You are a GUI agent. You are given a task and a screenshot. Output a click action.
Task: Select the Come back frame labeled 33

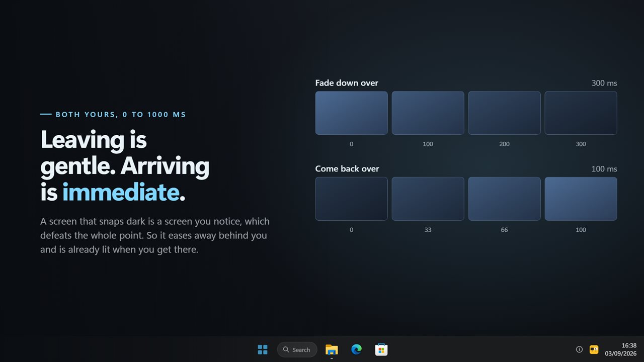coord(428,199)
